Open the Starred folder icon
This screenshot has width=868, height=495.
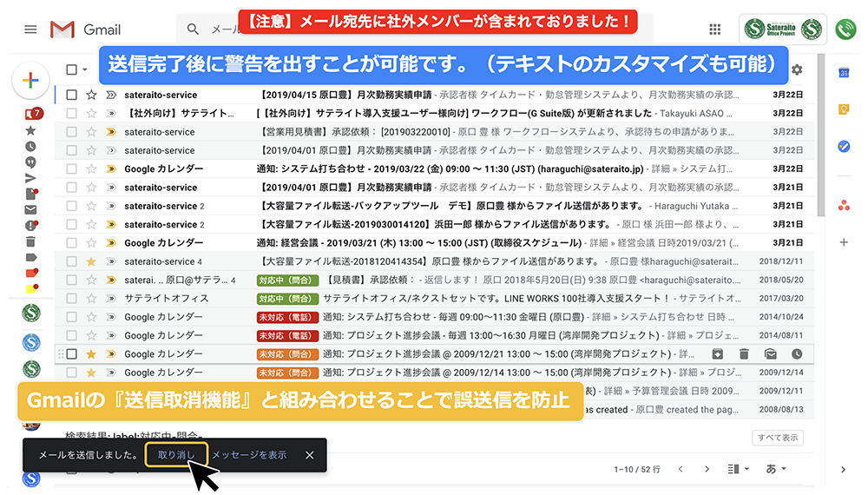(x=30, y=130)
